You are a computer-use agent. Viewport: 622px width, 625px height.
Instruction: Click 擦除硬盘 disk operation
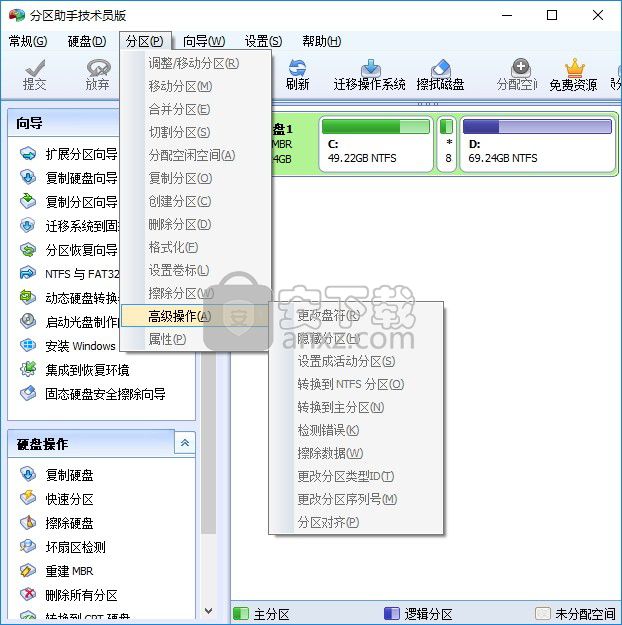tap(56, 523)
